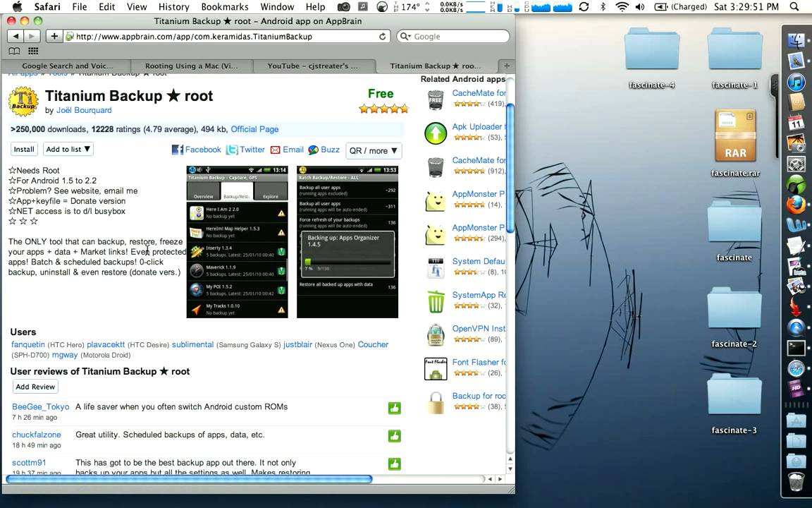
Task: Open the Trash in the Dock
Action: (796, 482)
